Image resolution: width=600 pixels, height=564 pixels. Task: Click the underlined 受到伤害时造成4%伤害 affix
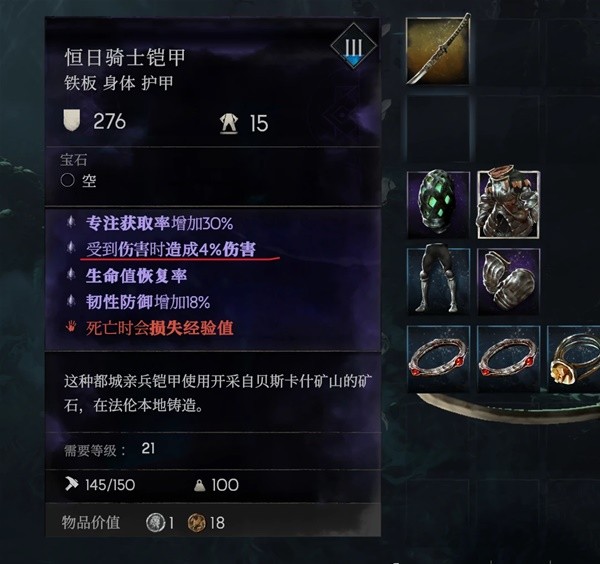171,249
